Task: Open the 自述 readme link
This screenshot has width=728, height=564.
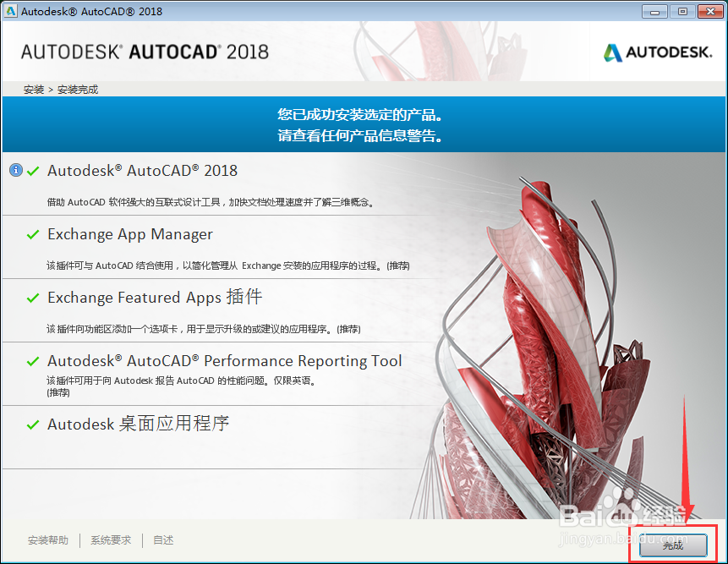Action: 163,540
